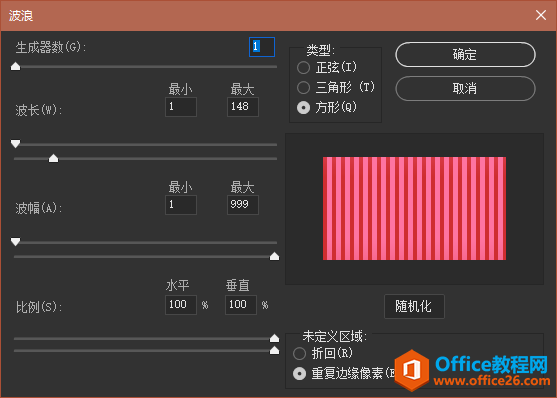This screenshot has width=557, height=398.
Task: Click the 垂直 scale slider handle
Action: pyautogui.click(x=274, y=350)
